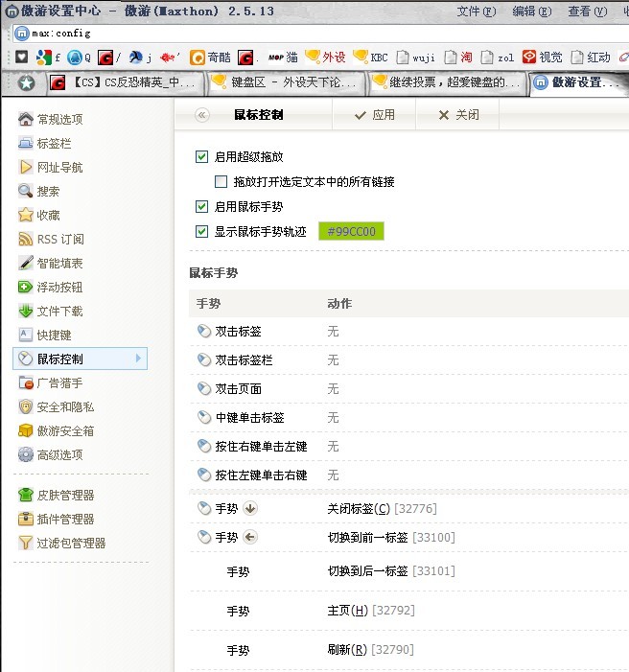The height and width of the screenshot is (672, 629).
Task: Set action for 双击标签 gesture
Action: click(333, 332)
